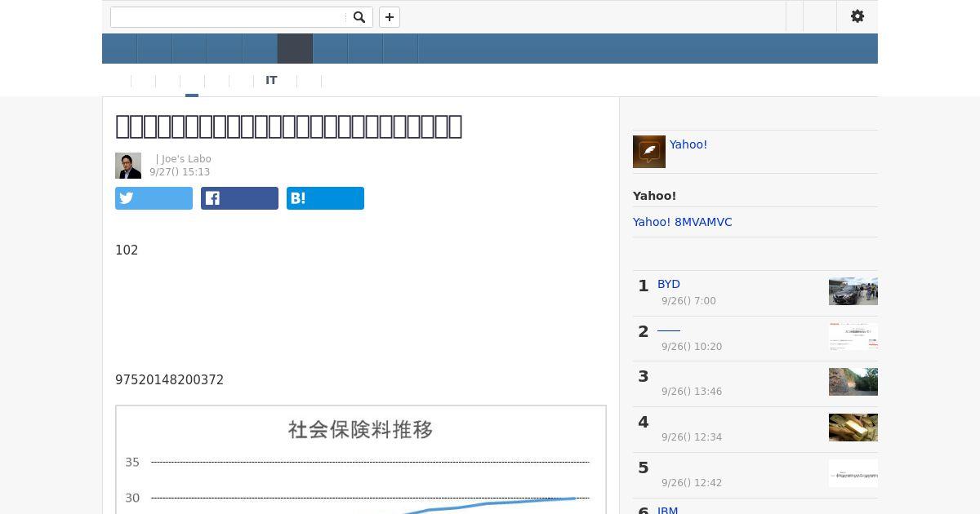Screen dimensions: 980x514
Task: Click ranking number 4
Action: pyautogui.click(x=644, y=422)
